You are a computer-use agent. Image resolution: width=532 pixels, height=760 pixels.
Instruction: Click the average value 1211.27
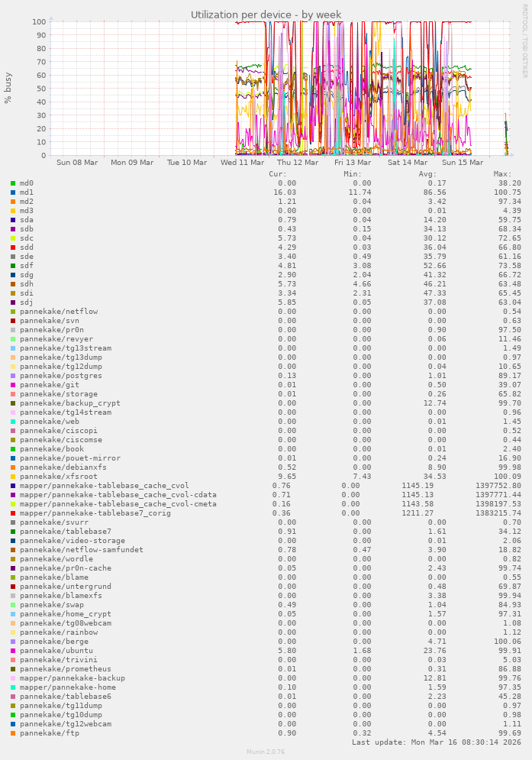(x=418, y=513)
